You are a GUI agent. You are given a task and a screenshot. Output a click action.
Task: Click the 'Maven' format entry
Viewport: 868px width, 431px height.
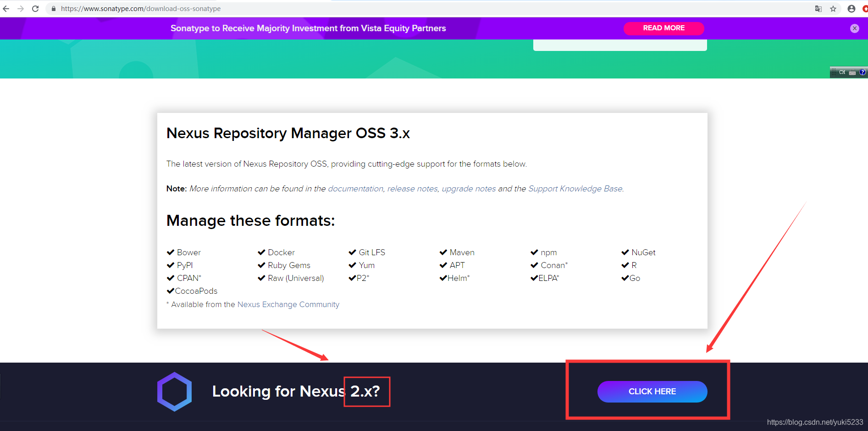(x=462, y=252)
